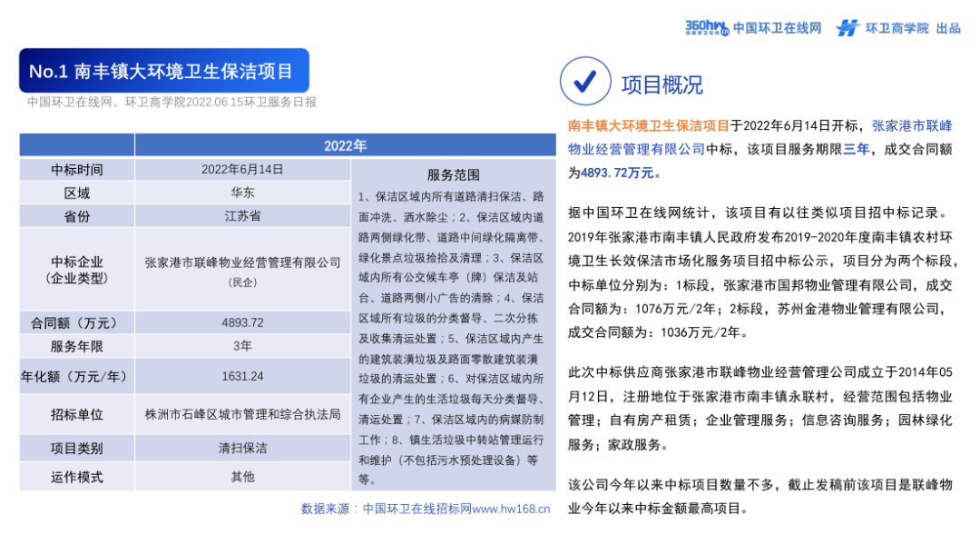Click the 清扫保洁 cell

coord(242,449)
